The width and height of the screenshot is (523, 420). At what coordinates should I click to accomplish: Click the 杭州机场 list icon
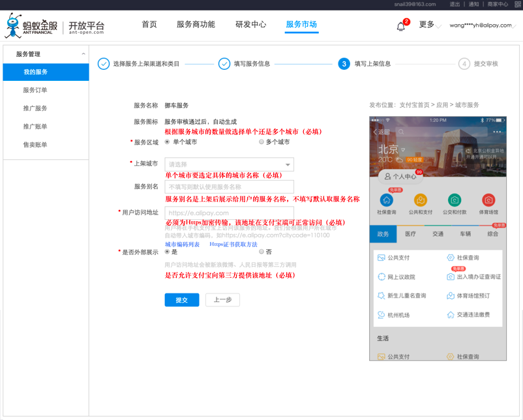coord(381,314)
